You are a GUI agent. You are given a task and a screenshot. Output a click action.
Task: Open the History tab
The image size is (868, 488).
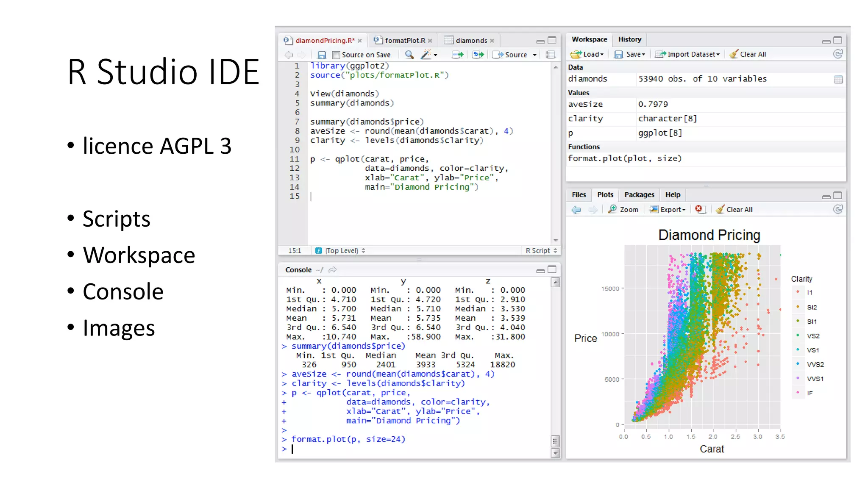630,39
